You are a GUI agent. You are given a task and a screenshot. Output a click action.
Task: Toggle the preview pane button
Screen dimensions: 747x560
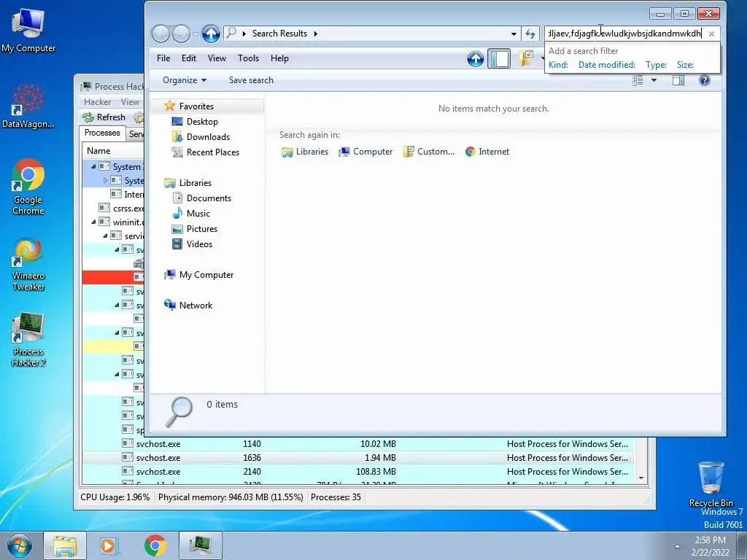(678, 80)
